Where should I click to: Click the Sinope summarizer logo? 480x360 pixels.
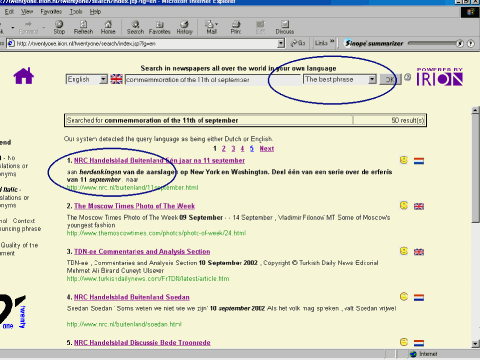(x=374, y=43)
